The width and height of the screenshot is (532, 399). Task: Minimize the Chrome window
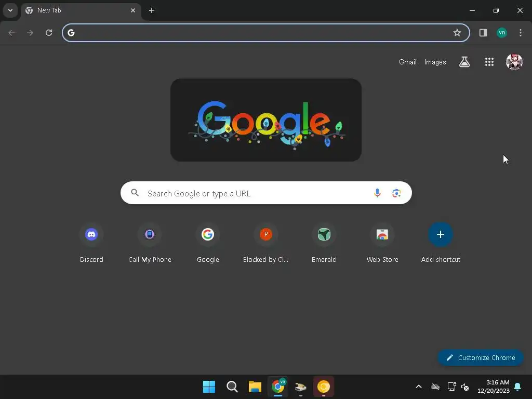472,10
